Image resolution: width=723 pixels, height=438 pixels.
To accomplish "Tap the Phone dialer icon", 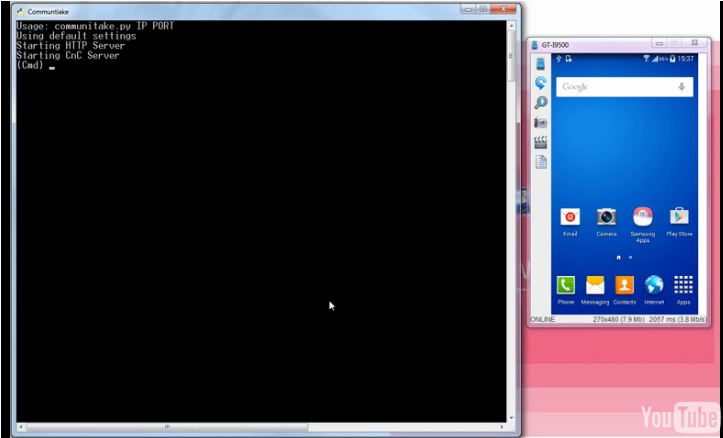I will click(x=566, y=285).
